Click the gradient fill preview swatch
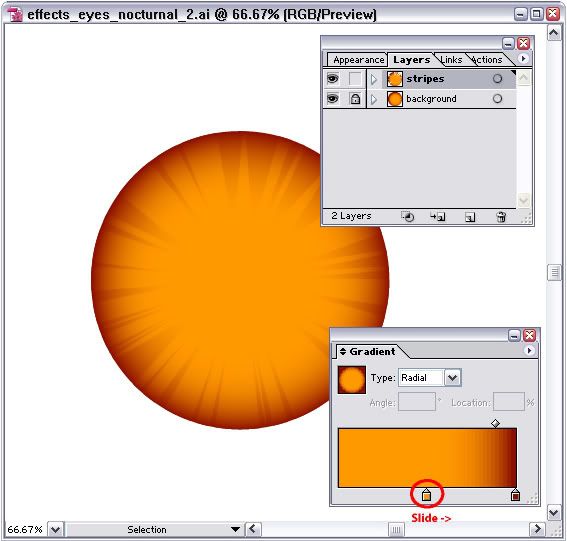The width and height of the screenshot is (567, 541). [351, 380]
